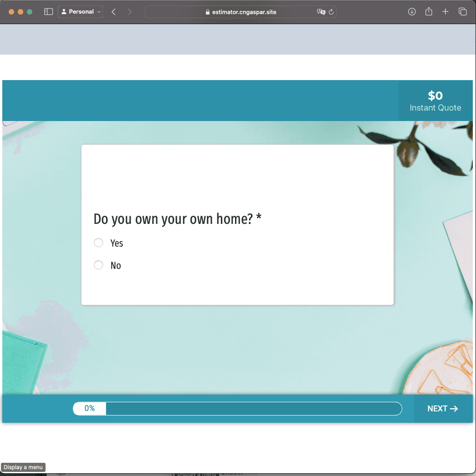Show the Safari sidebar
This screenshot has width=476, height=476.
click(x=48, y=12)
